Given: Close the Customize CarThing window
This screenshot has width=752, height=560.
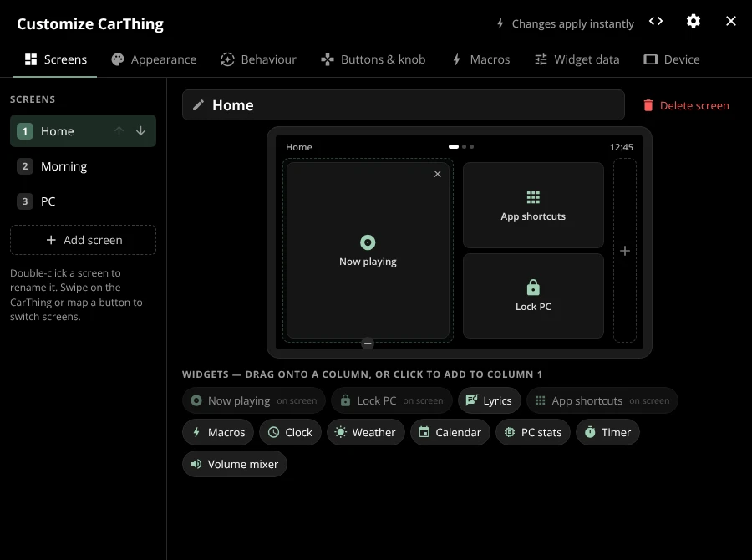Looking at the screenshot, I should (731, 21).
